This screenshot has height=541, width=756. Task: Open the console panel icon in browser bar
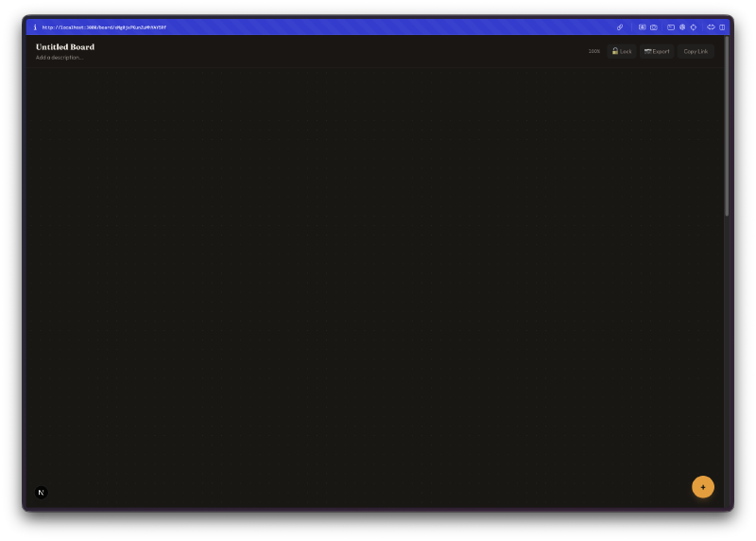pyautogui.click(x=671, y=27)
